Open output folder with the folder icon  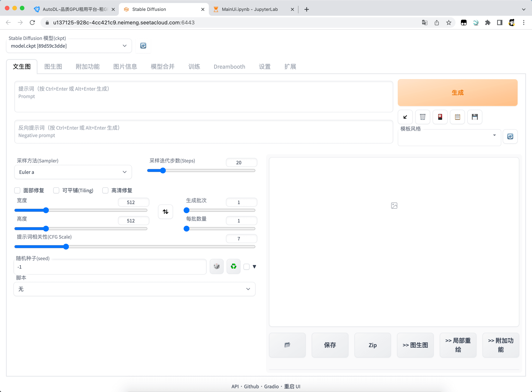click(x=287, y=345)
